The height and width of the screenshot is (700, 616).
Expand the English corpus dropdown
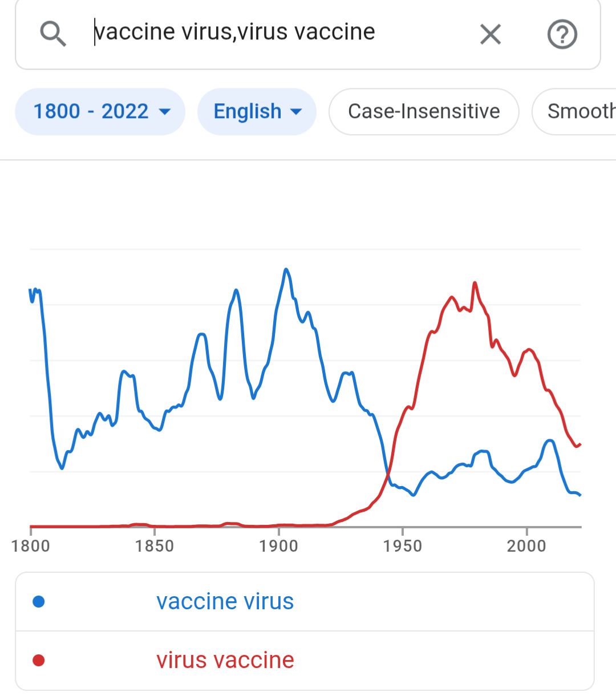click(x=257, y=111)
